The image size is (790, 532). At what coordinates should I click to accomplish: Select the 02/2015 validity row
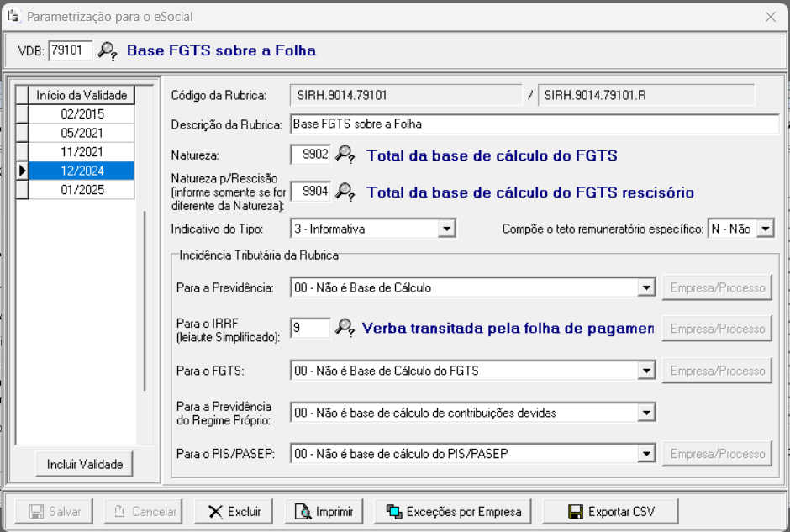pyautogui.click(x=81, y=113)
